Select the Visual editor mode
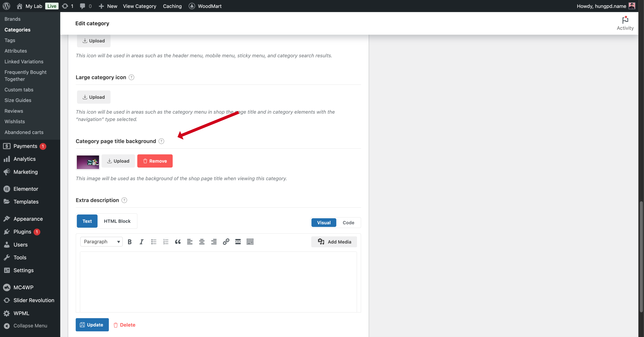The image size is (644, 337). point(324,223)
